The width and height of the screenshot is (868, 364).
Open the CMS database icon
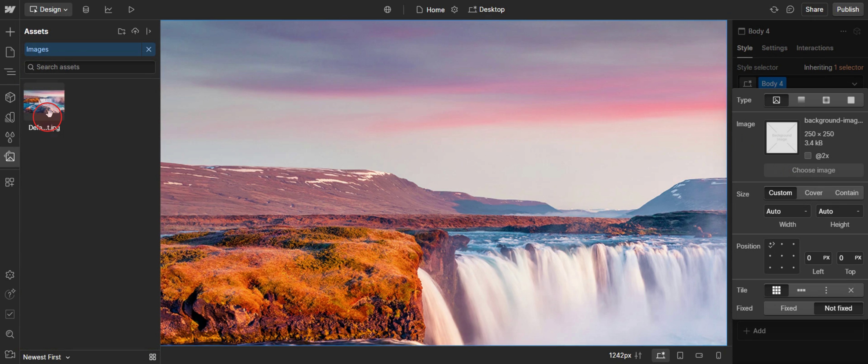[x=86, y=10]
